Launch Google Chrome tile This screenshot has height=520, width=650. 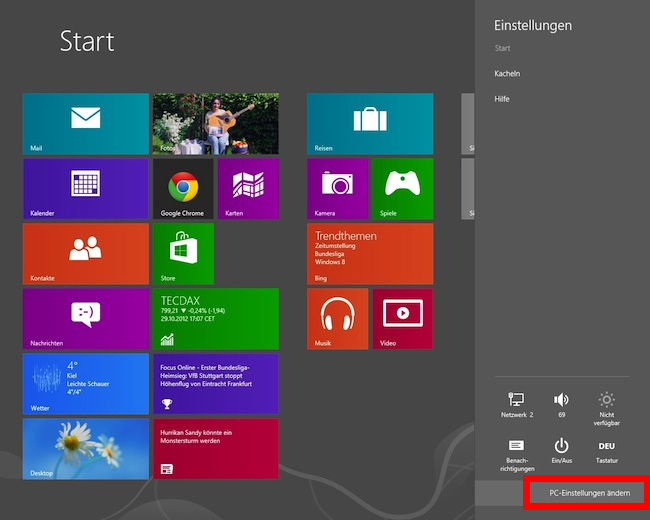182,188
